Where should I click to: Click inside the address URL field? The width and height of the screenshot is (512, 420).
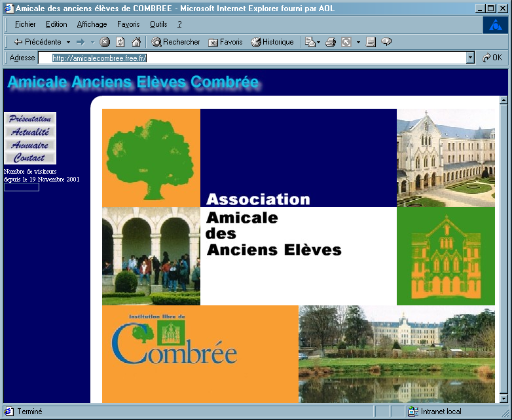tap(262, 58)
